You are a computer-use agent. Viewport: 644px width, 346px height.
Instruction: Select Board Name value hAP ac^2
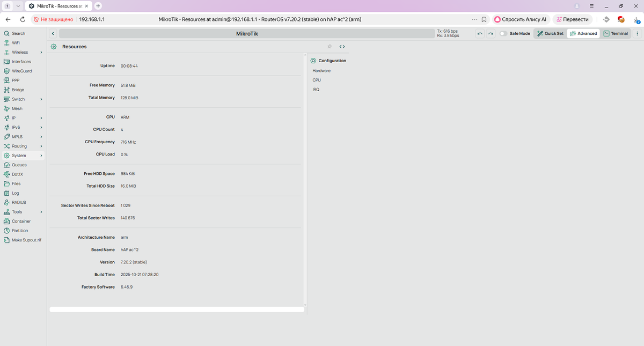click(x=129, y=250)
